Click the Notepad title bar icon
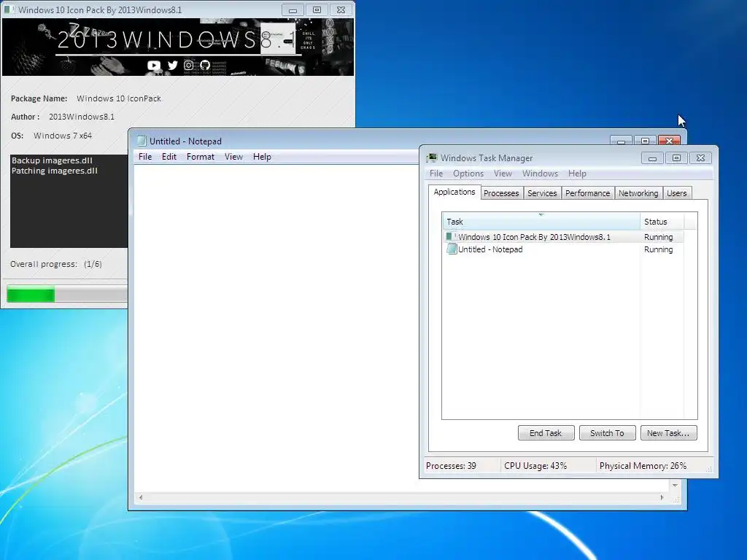This screenshot has width=747, height=560. pyautogui.click(x=142, y=141)
